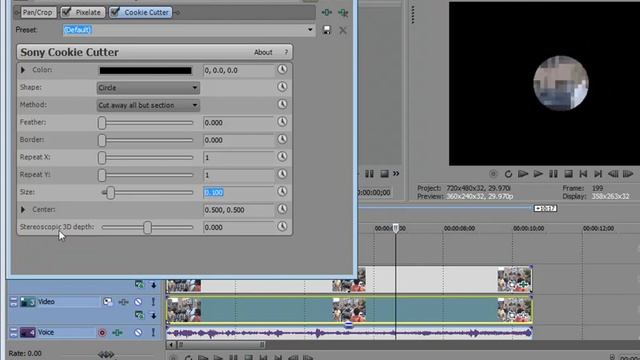Viewport: 640px width, 360px height.
Task: Open Track Motion on the Video track
Action: (108, 302)
